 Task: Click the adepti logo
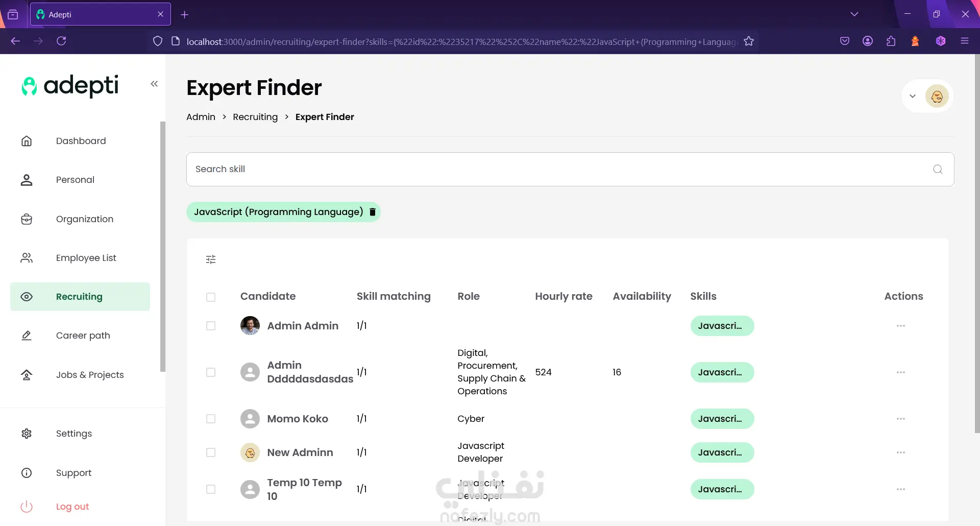pyautogui.click(x=70, y=86)
